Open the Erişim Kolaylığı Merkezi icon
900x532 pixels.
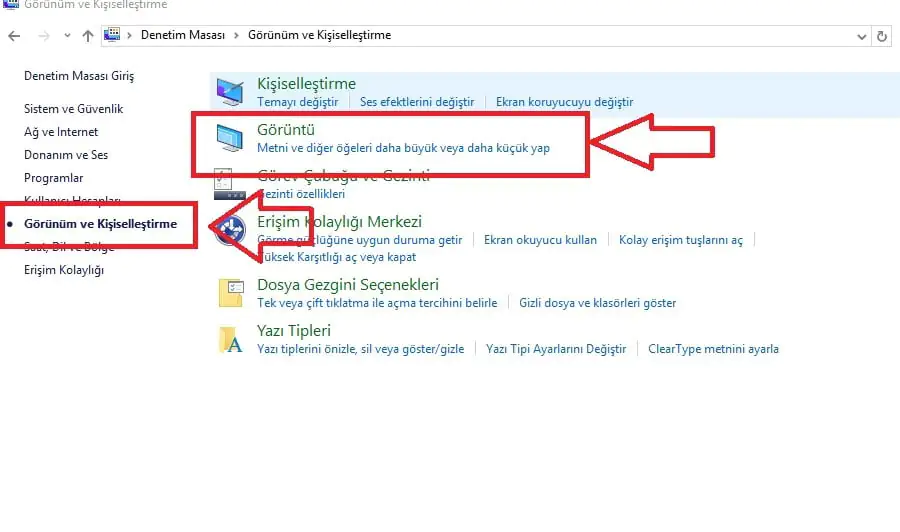point(231,230)
